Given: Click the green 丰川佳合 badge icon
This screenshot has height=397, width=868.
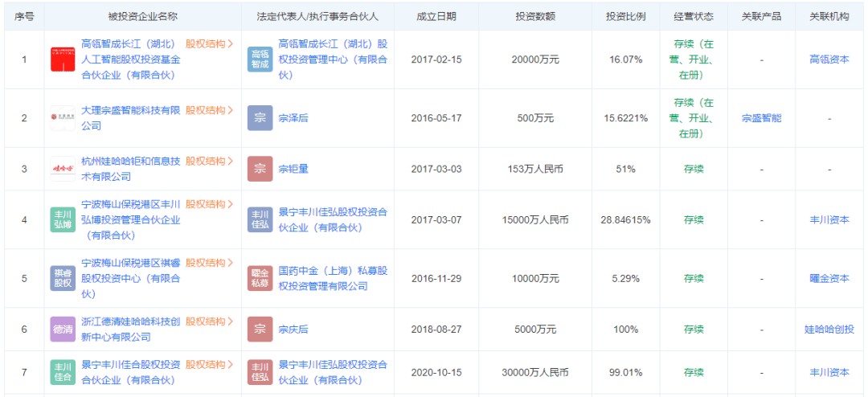Looking at the screenshot, I should pos(63,372).
